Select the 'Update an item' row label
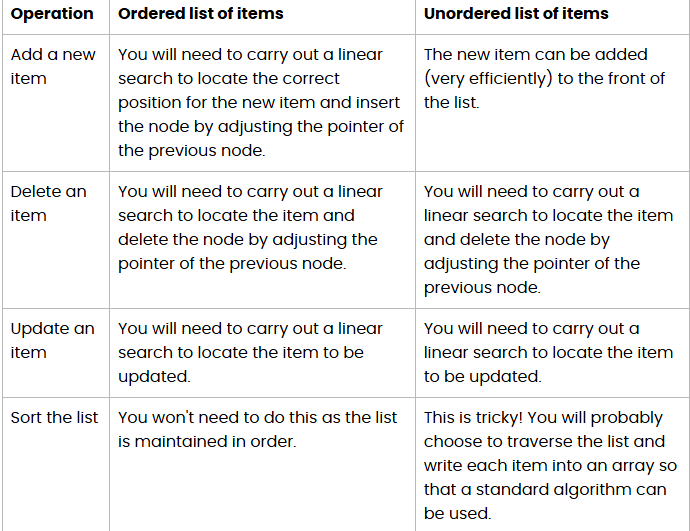The width and height of the screenshot is (690, 531). click(x=52, y=340)
